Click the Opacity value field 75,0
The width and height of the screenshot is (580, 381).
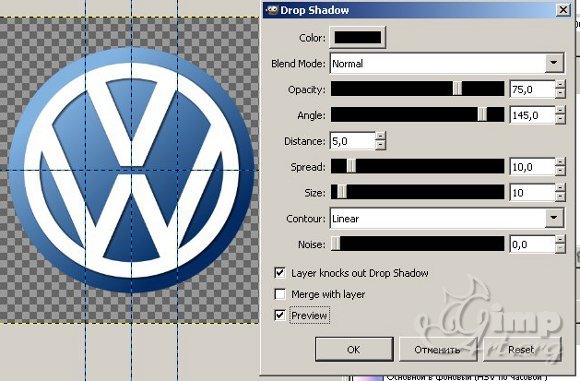[x=532, y=89]
